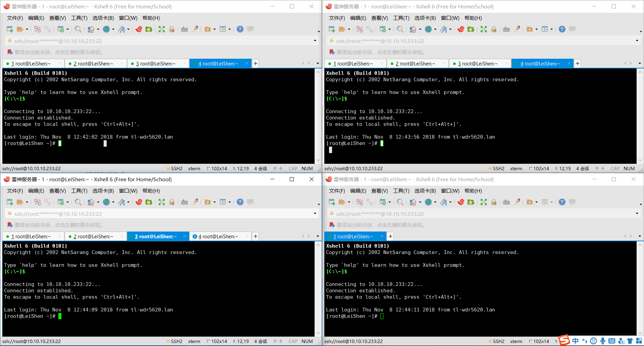Click Help question-mark icon, top-right window
Image resolution: width=644 pixels, height=346 pixels.
562,29
